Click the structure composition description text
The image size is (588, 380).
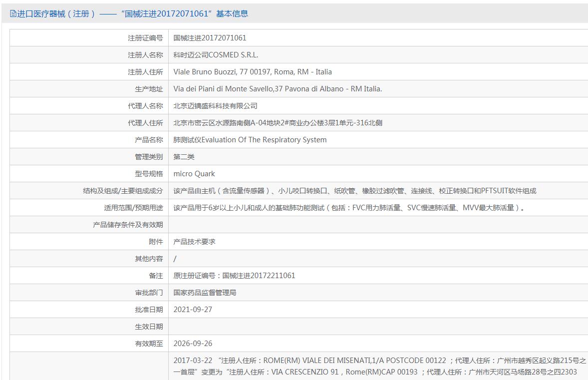point(354,191)
